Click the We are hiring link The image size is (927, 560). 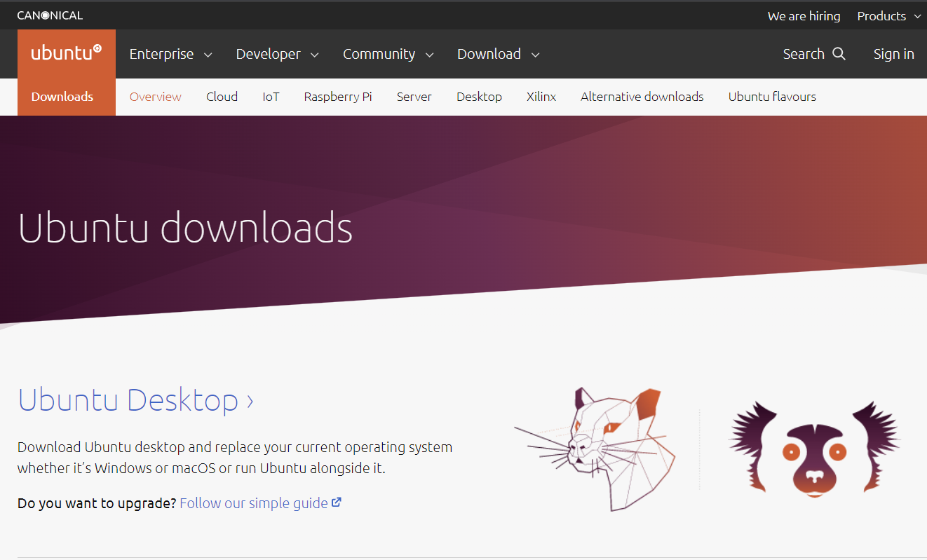pyautogui.click(x=804, y=16)
